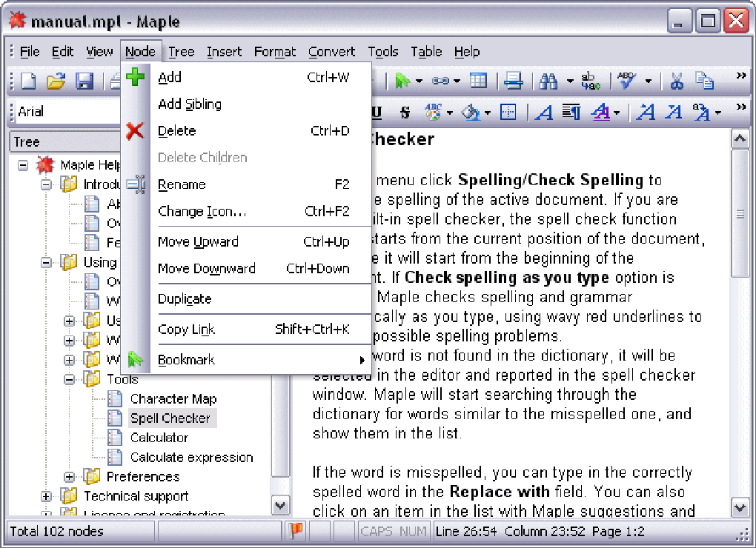This screenshot has width=756, height=548.
Task: Click the Arial font name field
Action: tap(67, 112)
